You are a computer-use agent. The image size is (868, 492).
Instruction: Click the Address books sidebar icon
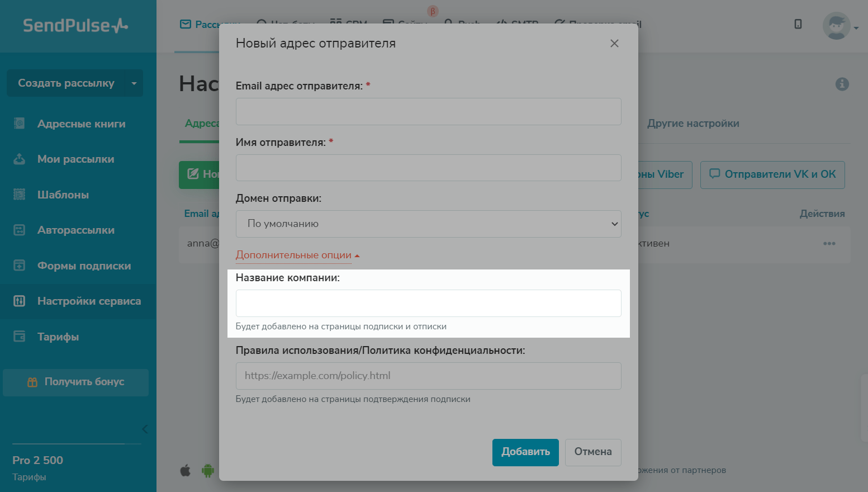[x=20, y=124]
